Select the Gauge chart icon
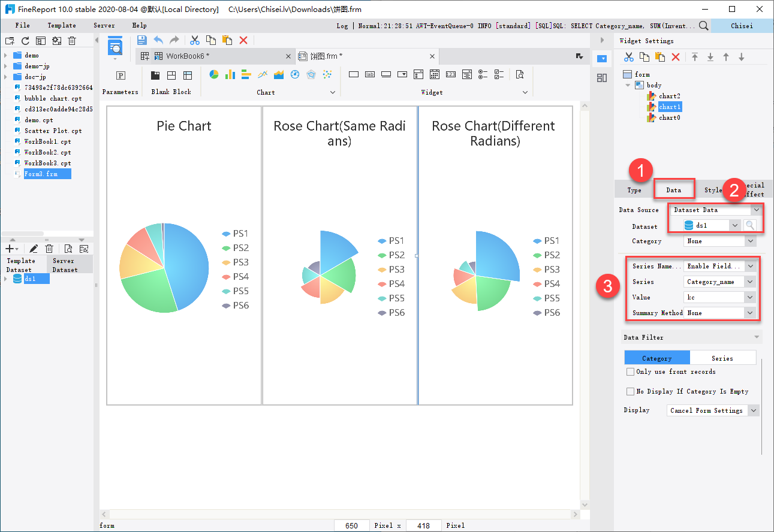 point(294,74)
